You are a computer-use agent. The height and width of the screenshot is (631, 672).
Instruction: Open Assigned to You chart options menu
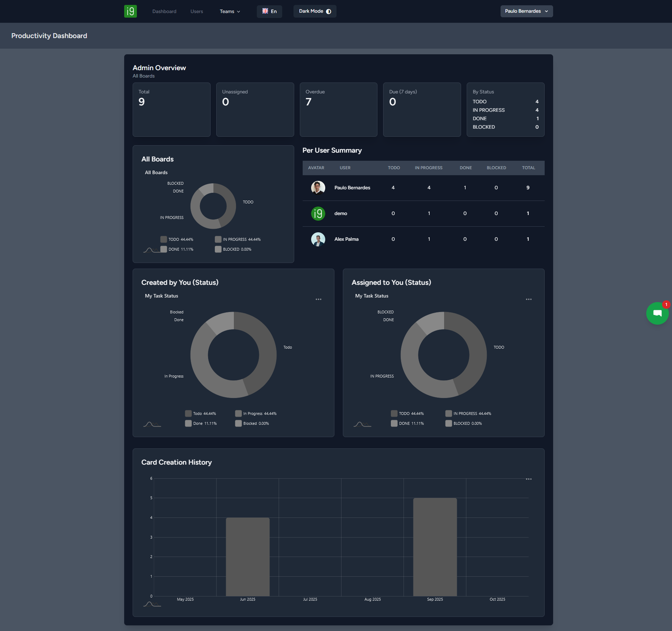[528, 299]
